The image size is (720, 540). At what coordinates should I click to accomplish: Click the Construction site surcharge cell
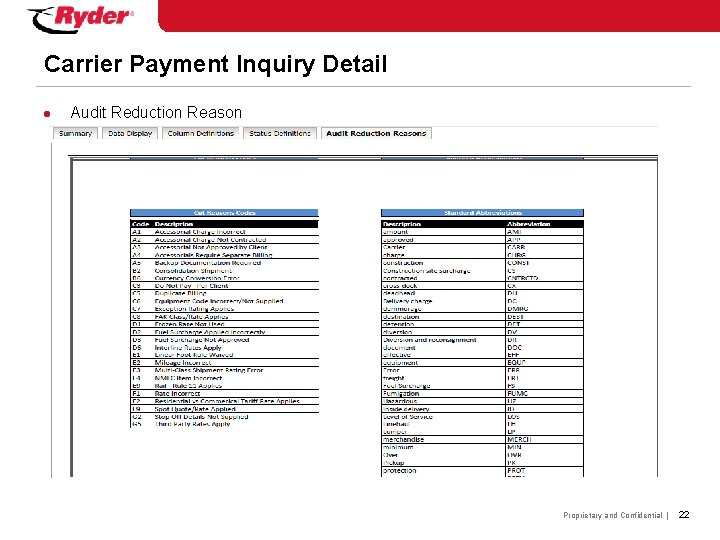(444, 270)
